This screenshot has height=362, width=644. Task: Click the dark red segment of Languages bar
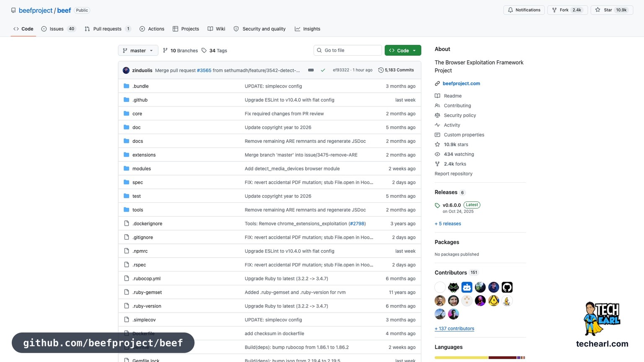point(502,357)
